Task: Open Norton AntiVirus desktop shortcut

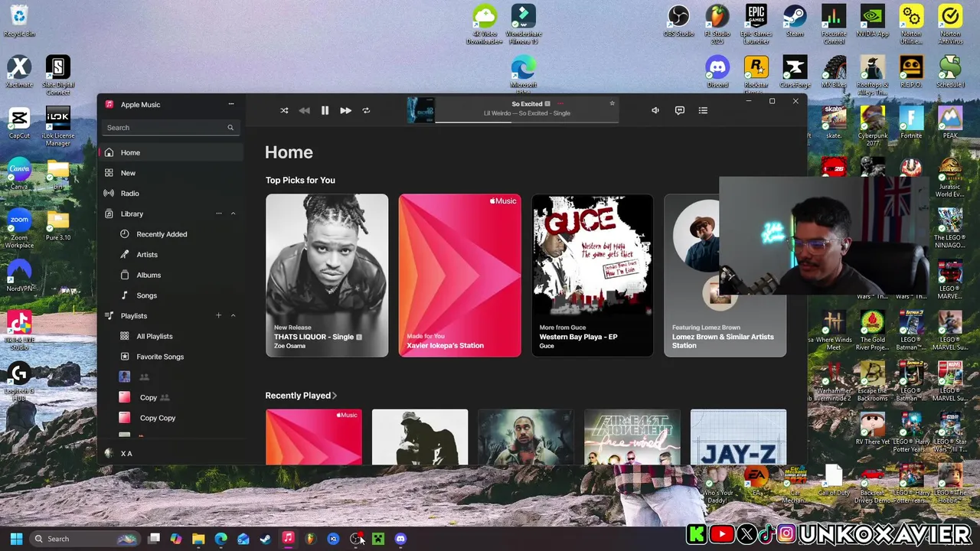Action: [950, 24]
